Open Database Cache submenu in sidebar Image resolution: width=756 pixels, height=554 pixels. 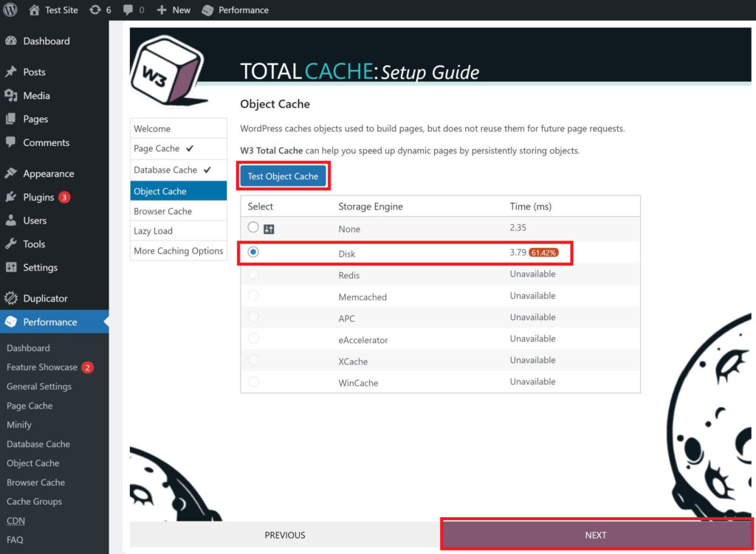tap(38, 444)
